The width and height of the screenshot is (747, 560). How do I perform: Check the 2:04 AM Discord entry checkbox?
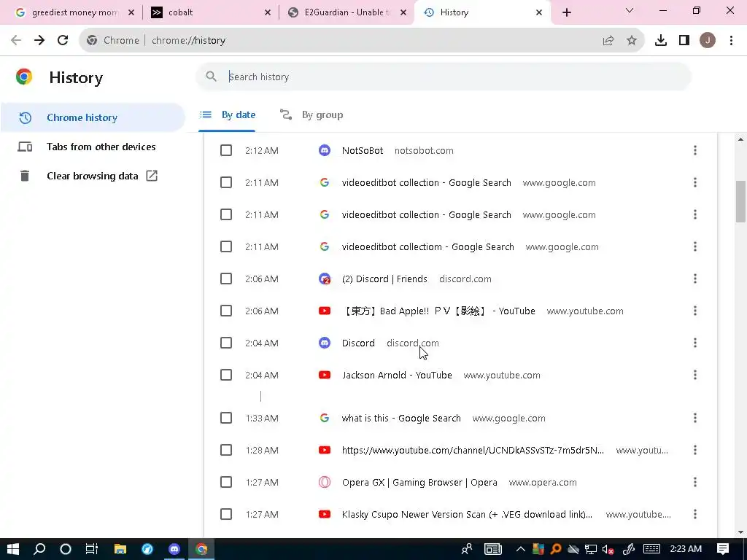[226, 343]
